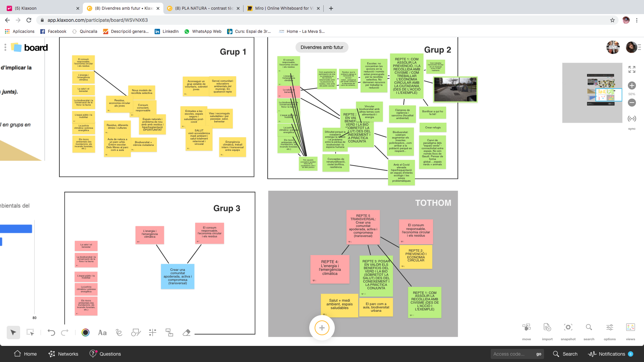
Task: Open the views panel
Action: [630, 327]
